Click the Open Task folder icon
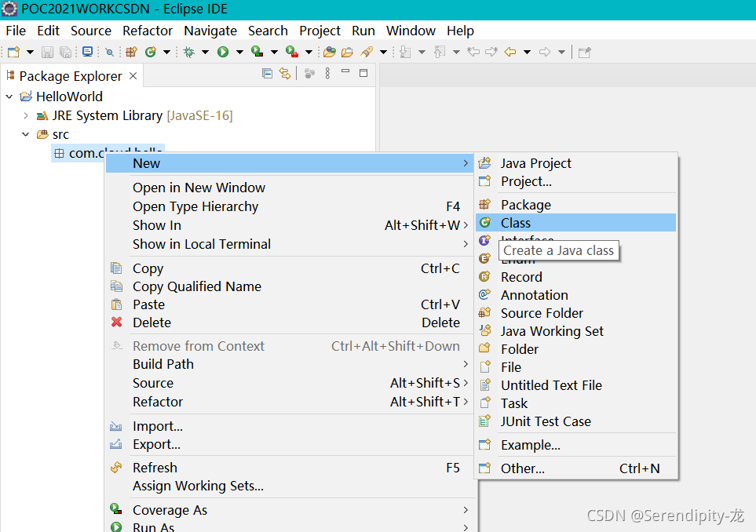This screenshot has height=532, width=756. (x=347, y=52)
